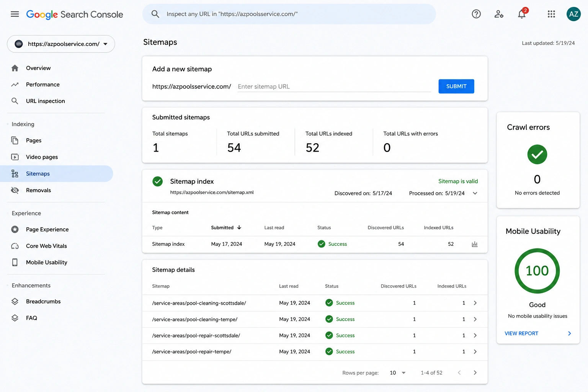Open the notifications bell
This screenshot has height=392, width=588.
522,14
